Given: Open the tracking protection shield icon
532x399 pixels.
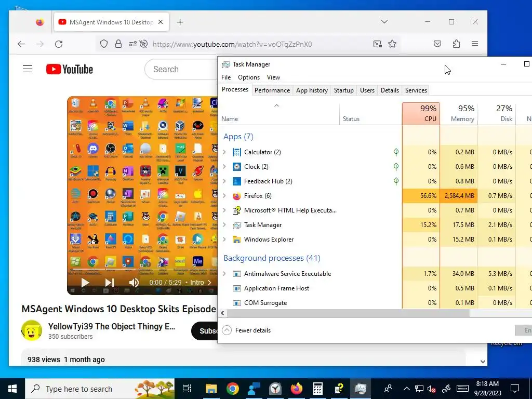Looking at the screenshot, I should tap(104, 44).
